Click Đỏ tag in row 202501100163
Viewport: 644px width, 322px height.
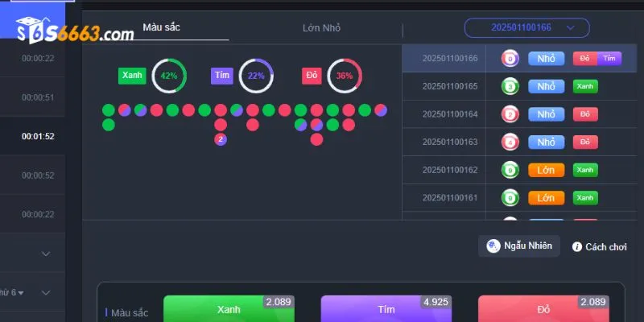pyautogui.click(x=585, y=142)
